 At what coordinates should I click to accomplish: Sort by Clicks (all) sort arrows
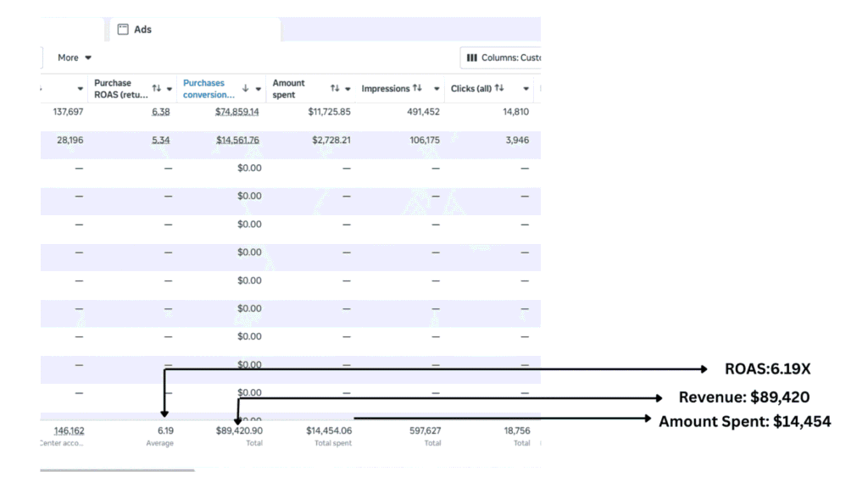[499, 88]
